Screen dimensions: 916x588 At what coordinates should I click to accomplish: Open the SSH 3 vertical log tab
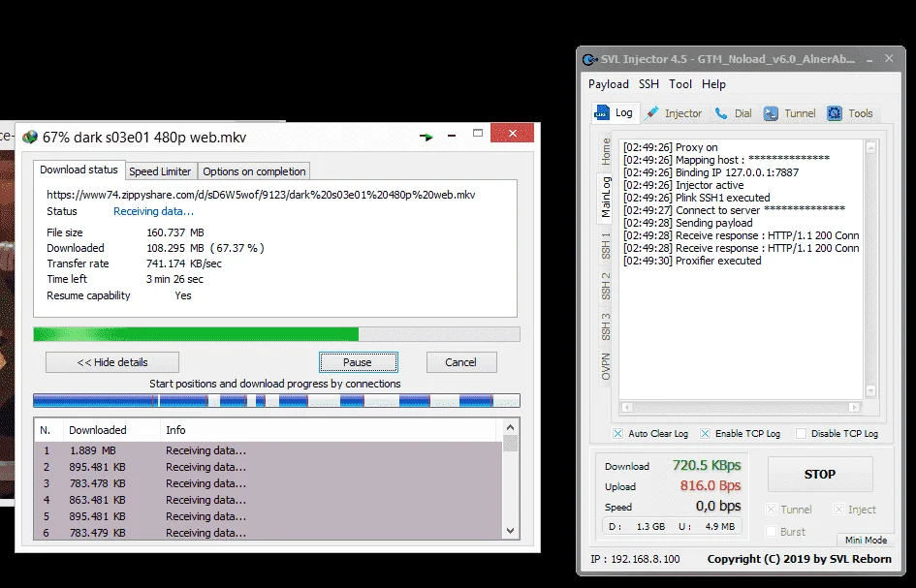coord(606,326)
